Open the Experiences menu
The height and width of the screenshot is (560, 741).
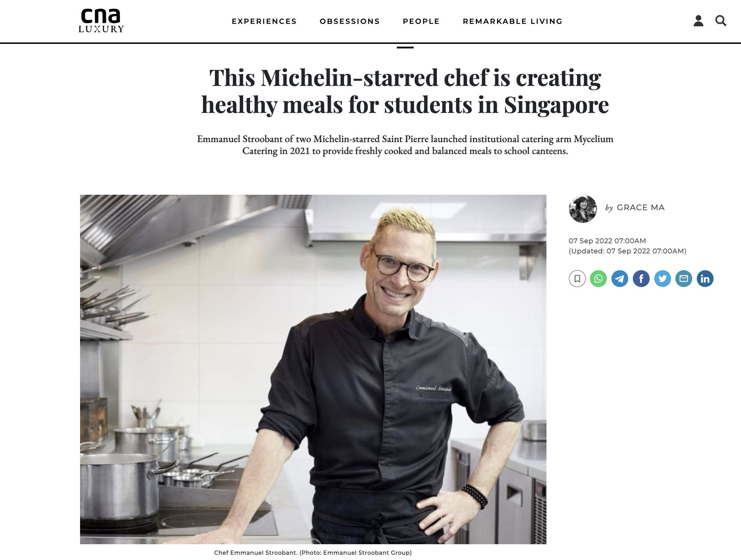click(264, 21)
